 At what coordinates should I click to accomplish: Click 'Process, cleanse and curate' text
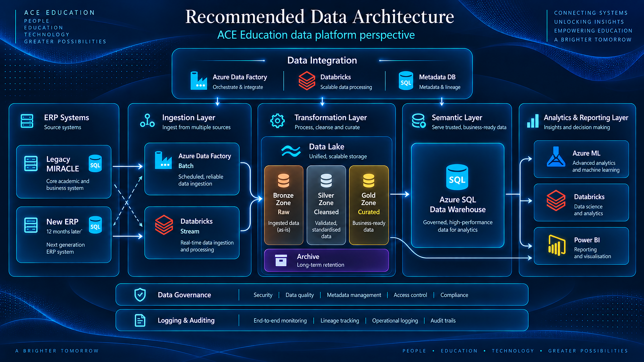[327, 127]
